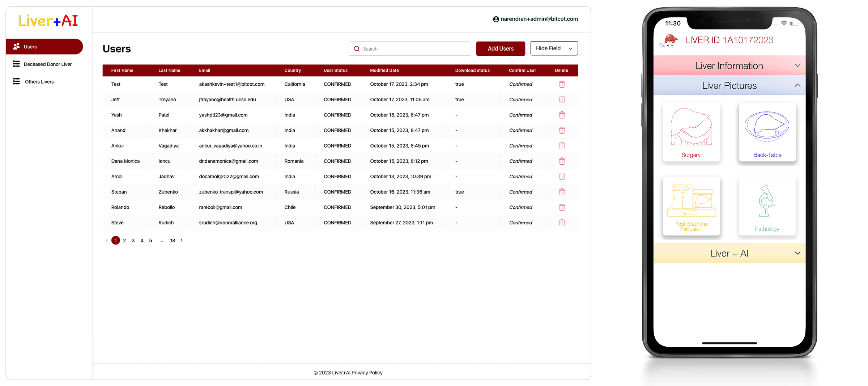Click the admin account profile icon
Image resolution: width=868 pixels, height=386 pixels.
click(x=495, y=19)
